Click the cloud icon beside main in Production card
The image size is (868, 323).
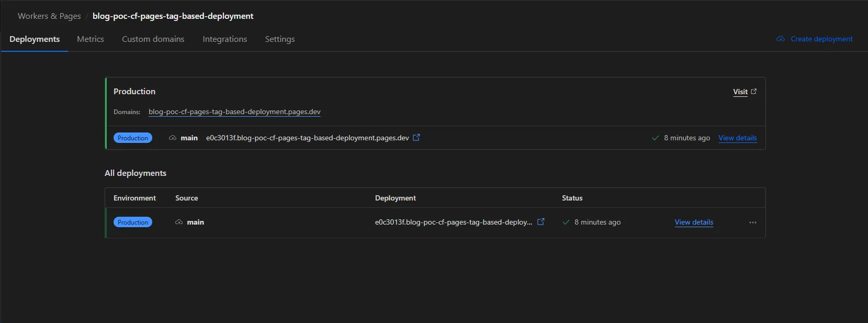[173, 138]
